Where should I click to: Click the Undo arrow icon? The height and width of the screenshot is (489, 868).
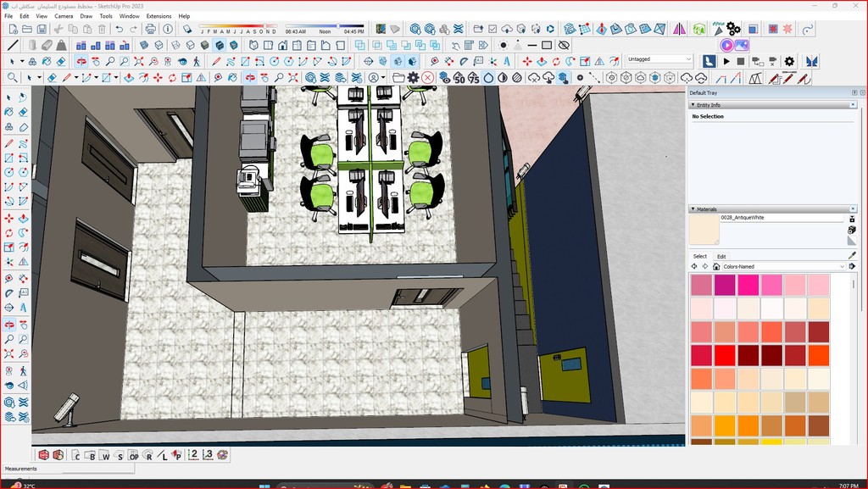point(119,29)
